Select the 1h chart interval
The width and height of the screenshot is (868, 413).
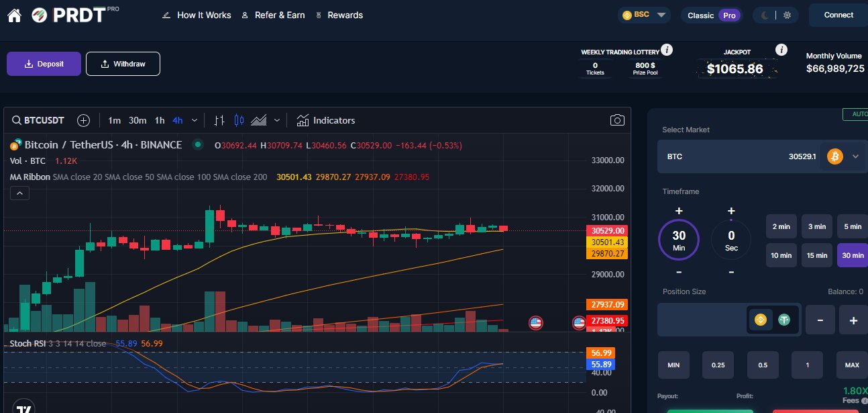[160, 120]
